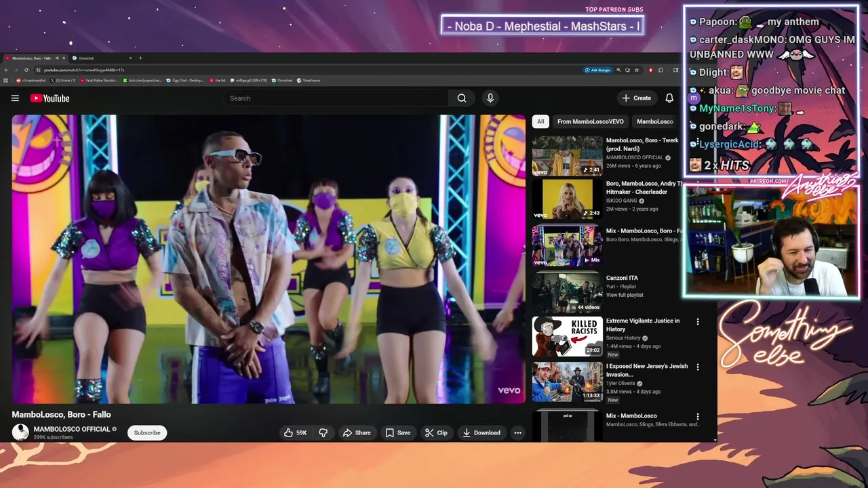This screenshot has height=488, width=868.
Task: Click View full playlist link
Action: click(x=625, y=295)
